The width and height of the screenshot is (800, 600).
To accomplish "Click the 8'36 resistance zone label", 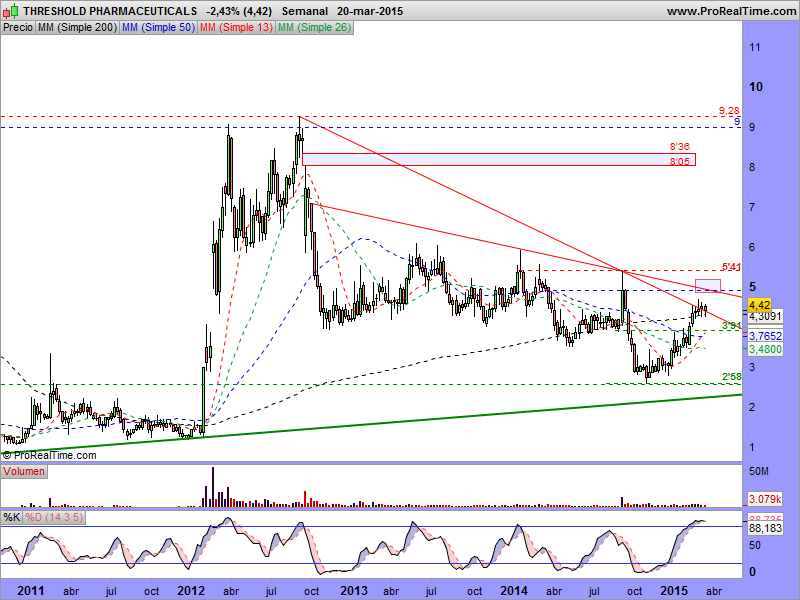I will [x=680, y=146].
